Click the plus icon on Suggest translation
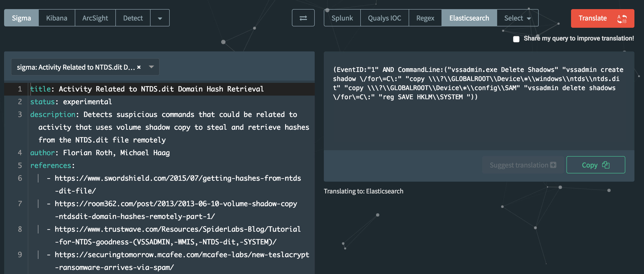The width and height of the screenshot is (644, 274). [553, 165]
